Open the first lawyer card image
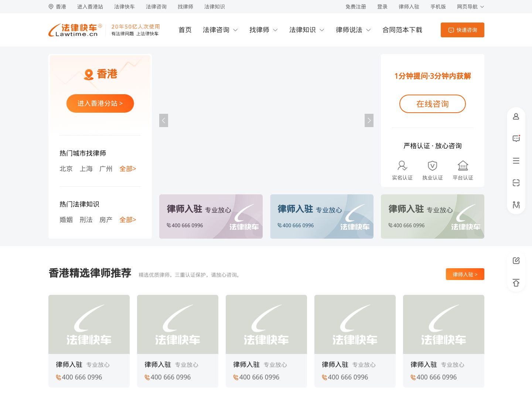 coord(89,324)
